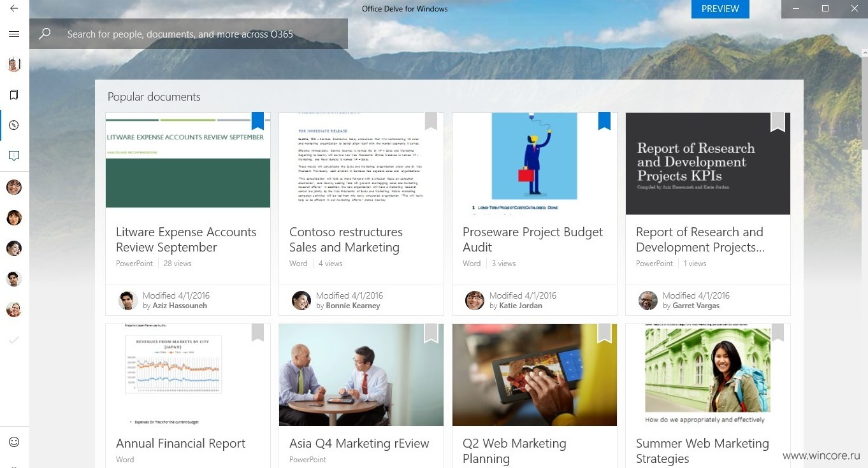Open fourth person avatar in sidebar list

(x=14, y=279)
